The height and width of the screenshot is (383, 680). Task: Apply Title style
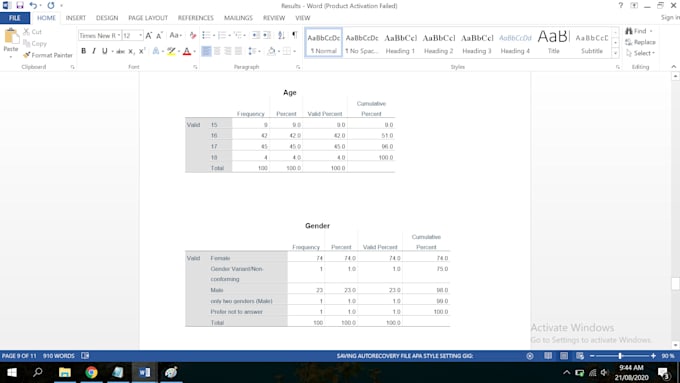[x=553, y=43]
